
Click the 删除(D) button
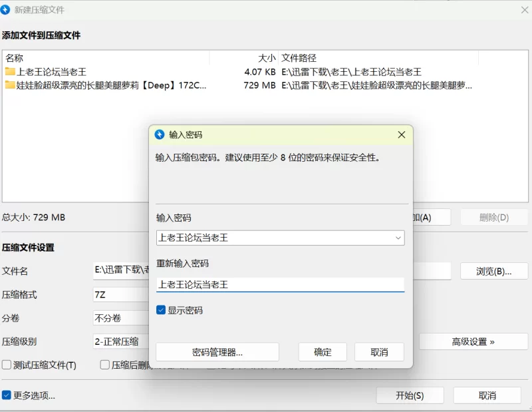494,218
